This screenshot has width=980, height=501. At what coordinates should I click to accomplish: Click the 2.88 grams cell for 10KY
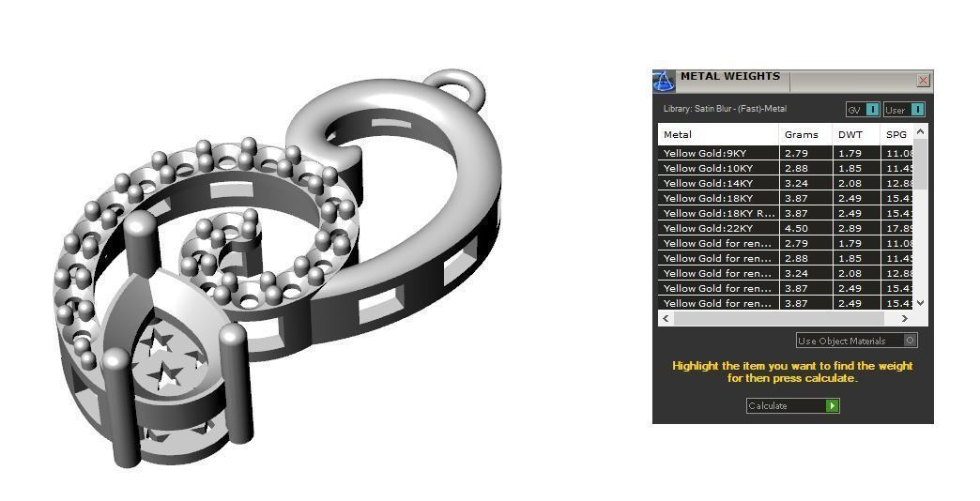point(805,168)
